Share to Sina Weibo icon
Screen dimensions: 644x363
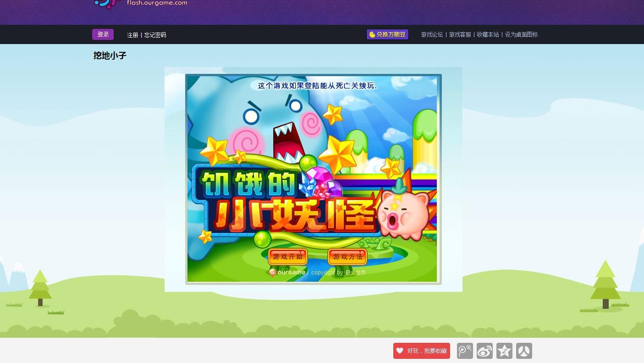484,351
